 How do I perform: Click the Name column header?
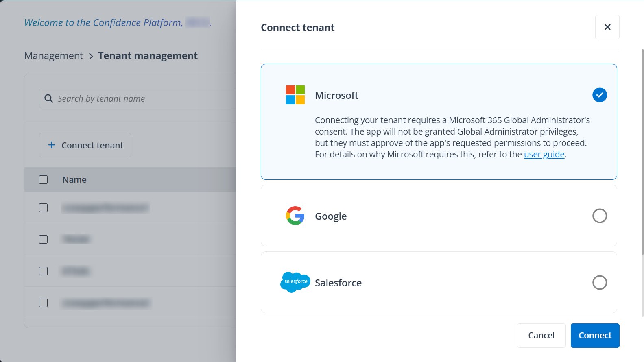pos(74,179)
